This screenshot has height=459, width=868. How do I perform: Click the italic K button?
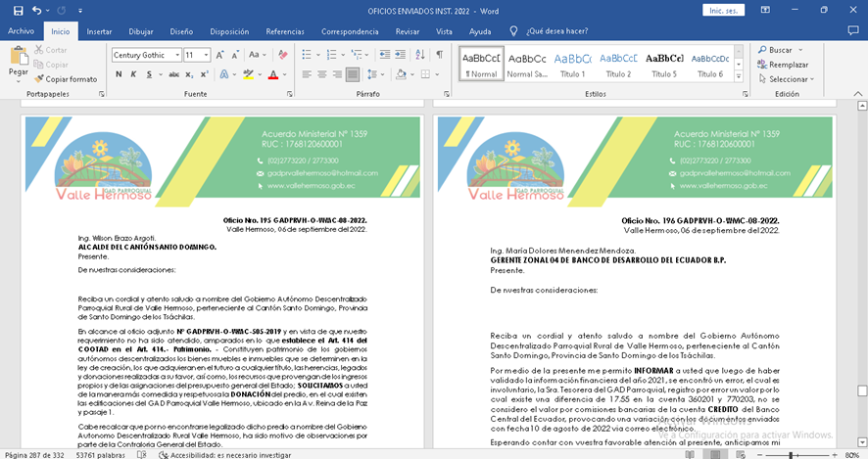pyautogui.click(x=133, y=74)
